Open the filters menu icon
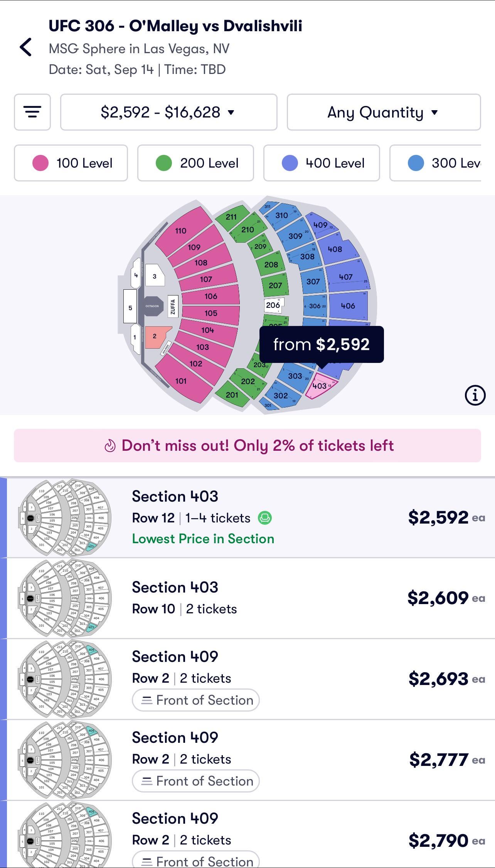The height and width of the screenshot is (868, 495). click(32, 112)
